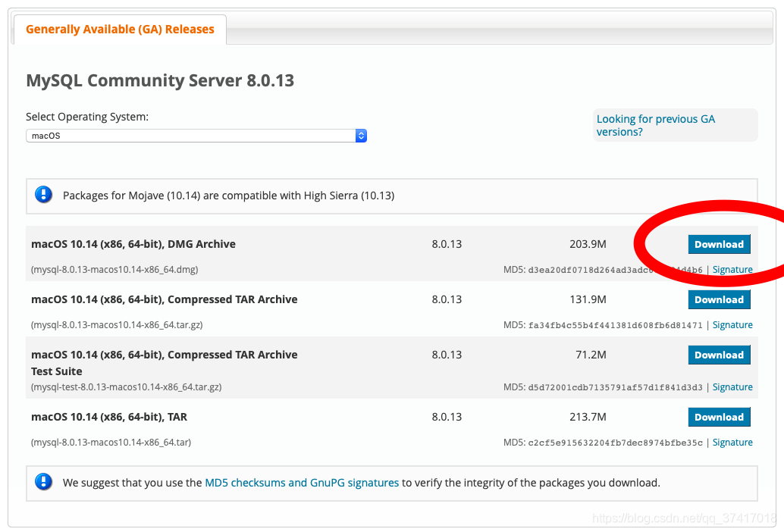Open Signature link for mysql-8.0.13-macos10.14-x86_64.tar

tap(732, 443)
